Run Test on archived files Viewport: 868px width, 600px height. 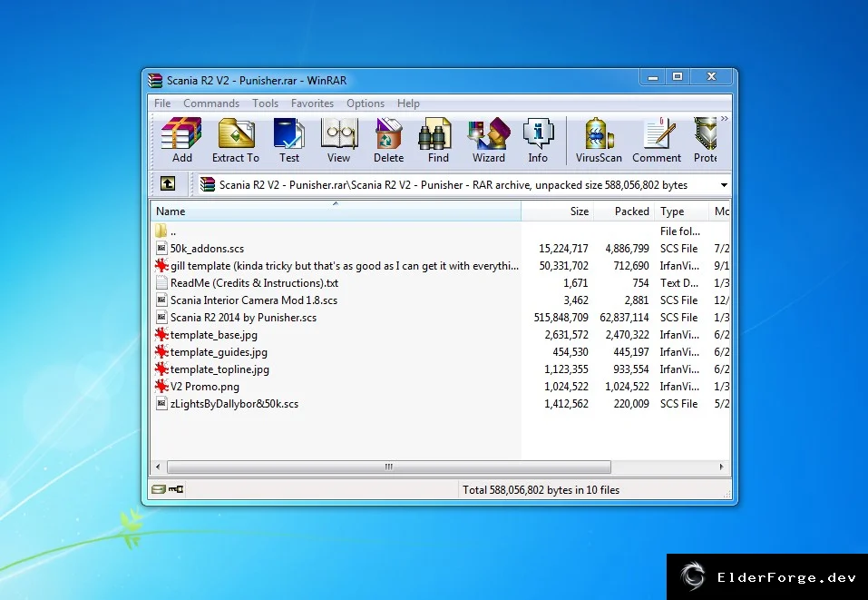(289, 140)
